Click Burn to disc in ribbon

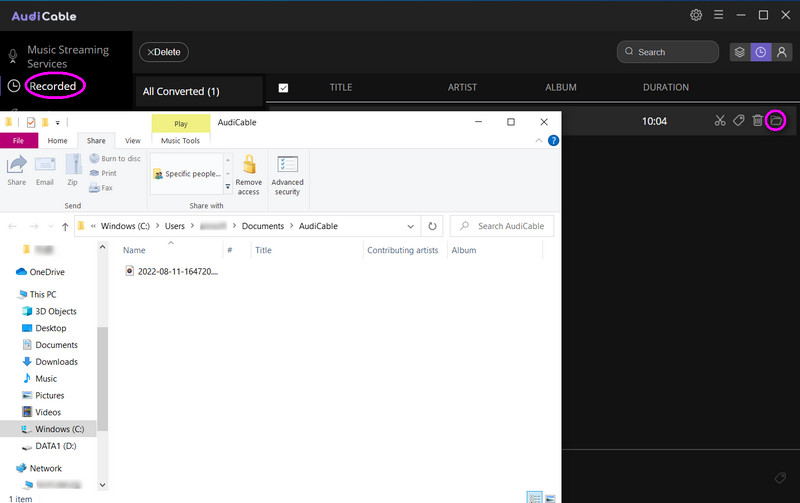[115, 159]
